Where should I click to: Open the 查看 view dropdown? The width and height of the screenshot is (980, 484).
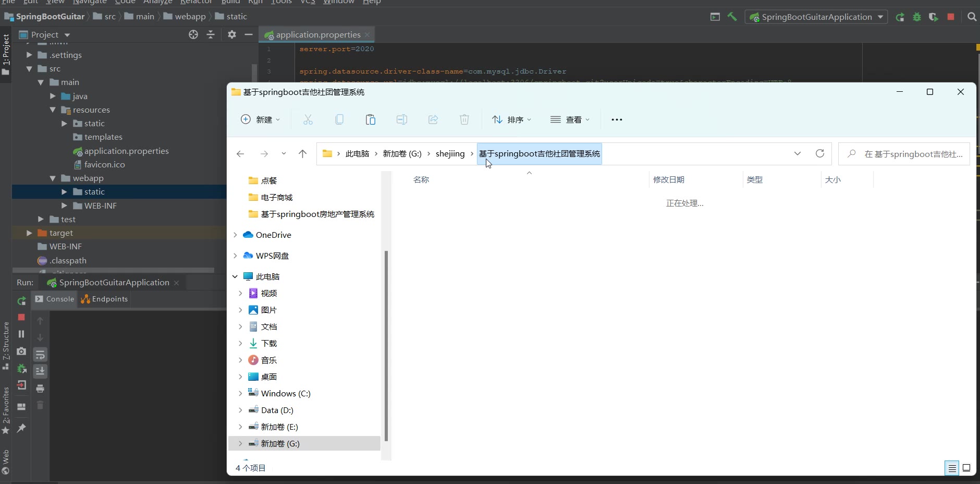570,119
